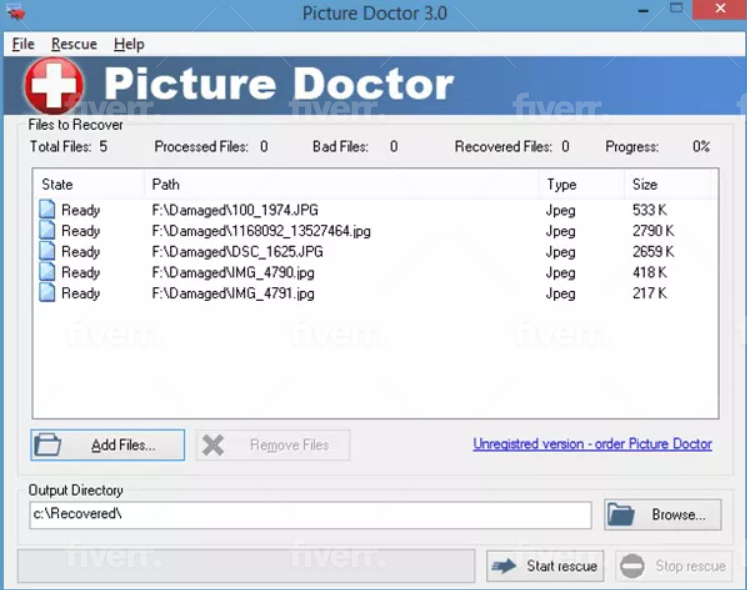Click file icon for IMG_4791.jpg row
Viewport: 747px width, 590px height.
click(x=47, y=293)
